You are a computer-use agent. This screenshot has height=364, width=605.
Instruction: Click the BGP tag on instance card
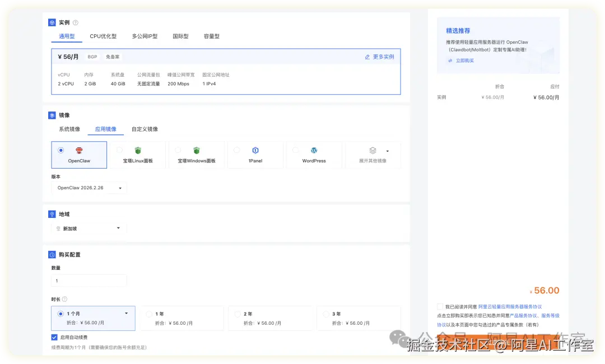[x=92, y=57]
